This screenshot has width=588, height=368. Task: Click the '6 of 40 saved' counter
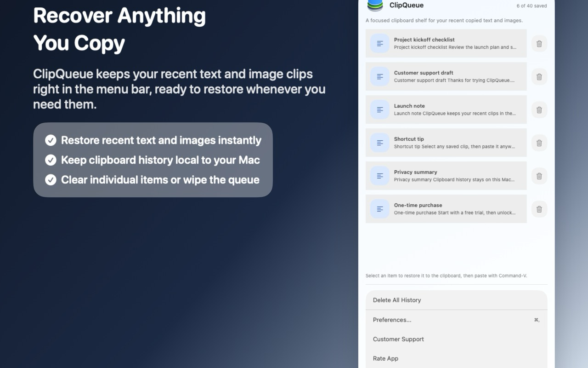click(532, 6)
